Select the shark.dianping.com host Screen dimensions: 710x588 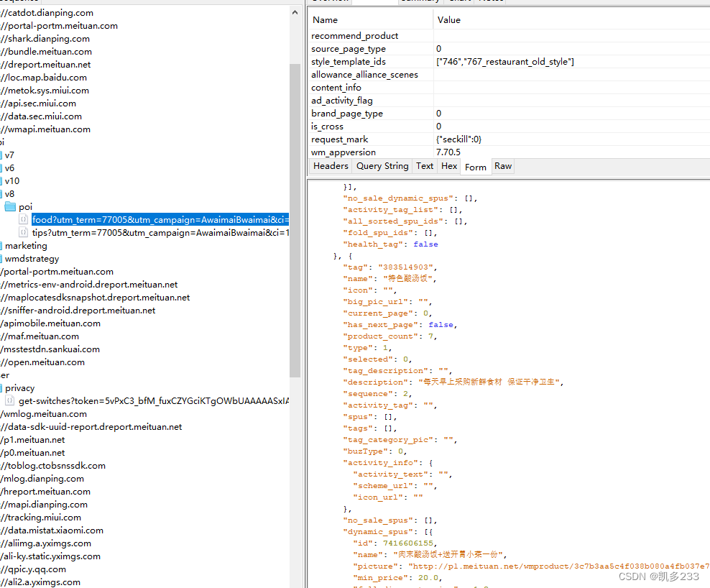click(45, 39)
